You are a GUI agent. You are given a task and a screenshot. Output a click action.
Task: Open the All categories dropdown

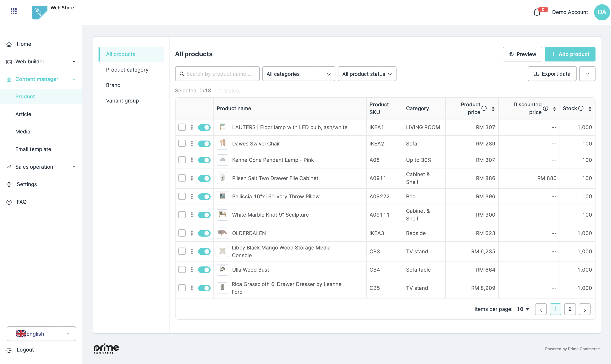coord(298,74)
